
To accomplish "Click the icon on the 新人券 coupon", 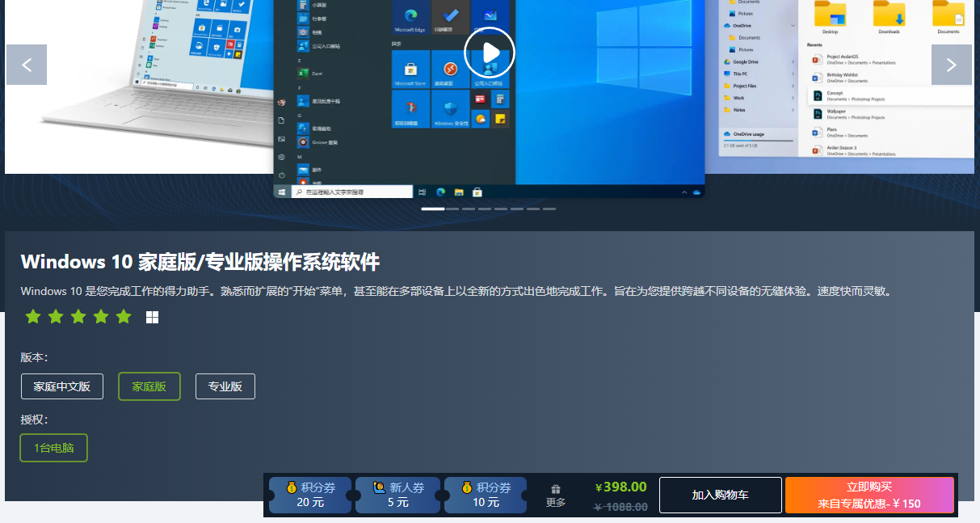I will 379,487.
